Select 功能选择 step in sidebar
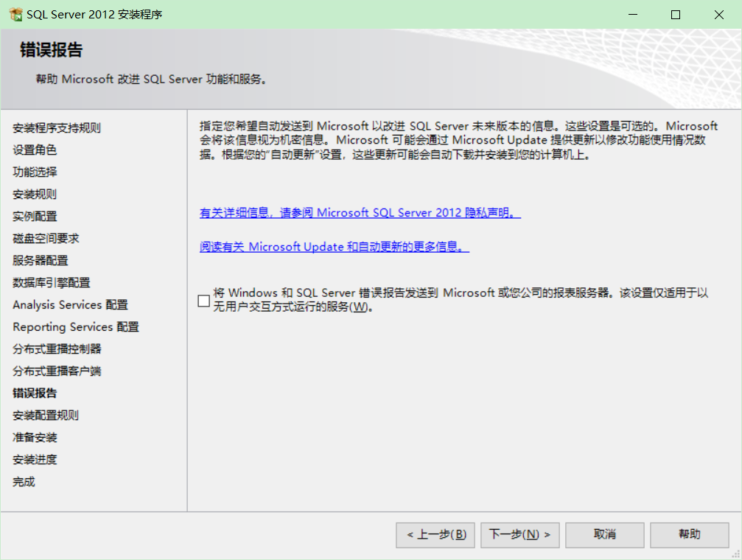This screenshot has height=560, width=742. click(x=35, y=172)
